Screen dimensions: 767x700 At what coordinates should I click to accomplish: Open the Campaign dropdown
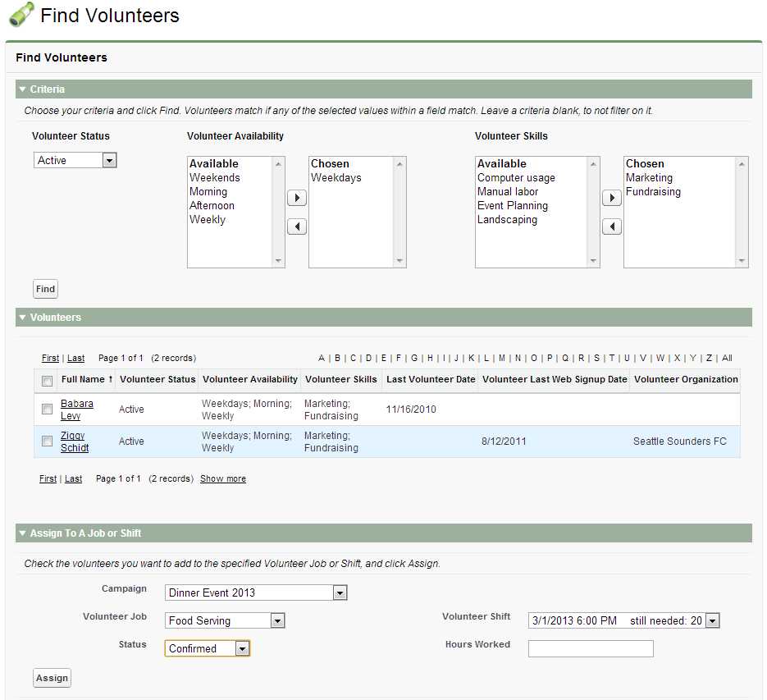point(257,592)
